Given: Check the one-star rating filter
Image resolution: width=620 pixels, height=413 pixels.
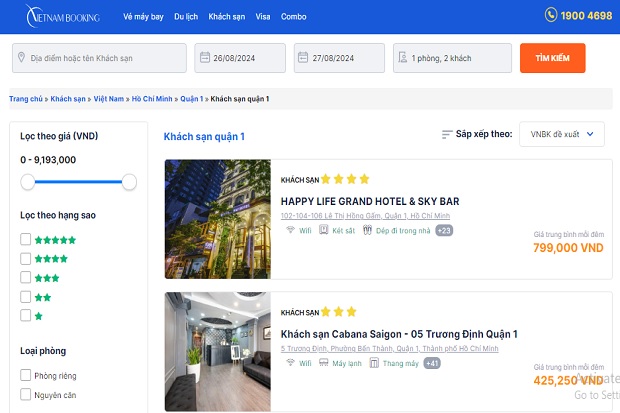Looking at the screenshot, I should (x=25, y=315).
